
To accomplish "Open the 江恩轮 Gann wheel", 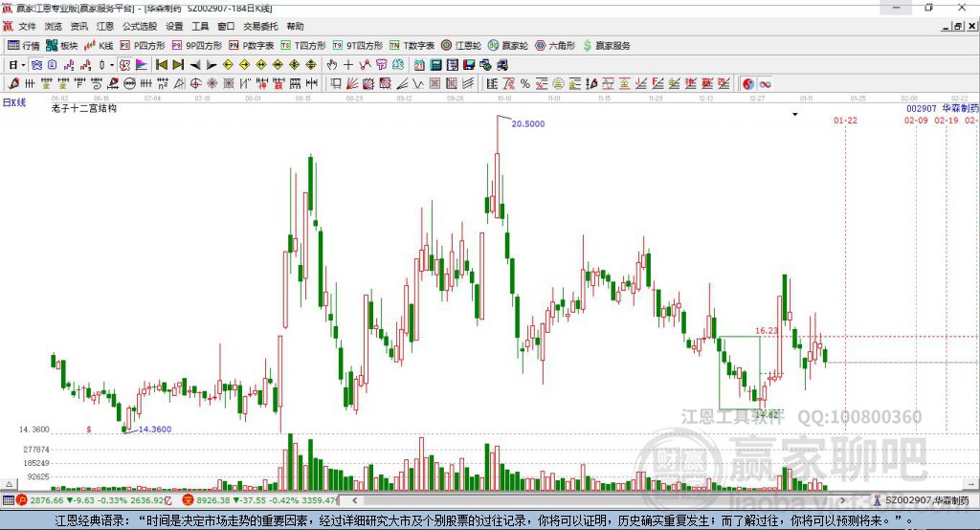I will (461, 46).
